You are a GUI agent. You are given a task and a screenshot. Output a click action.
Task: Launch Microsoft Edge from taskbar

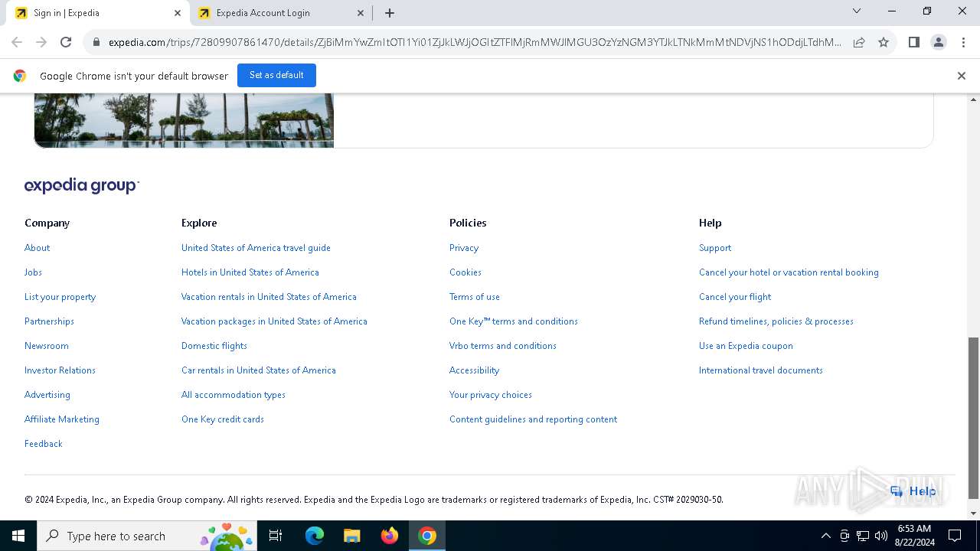(x=315, y=536)
